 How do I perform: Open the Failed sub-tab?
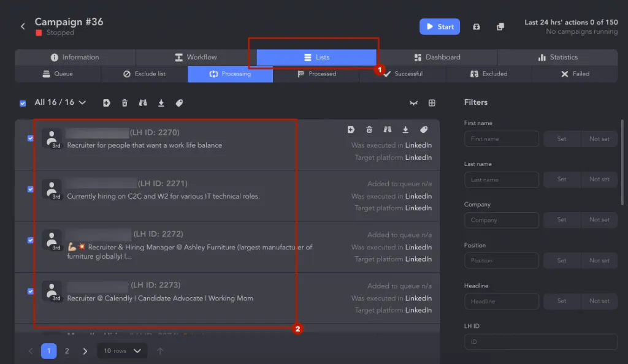coord(575,74)
